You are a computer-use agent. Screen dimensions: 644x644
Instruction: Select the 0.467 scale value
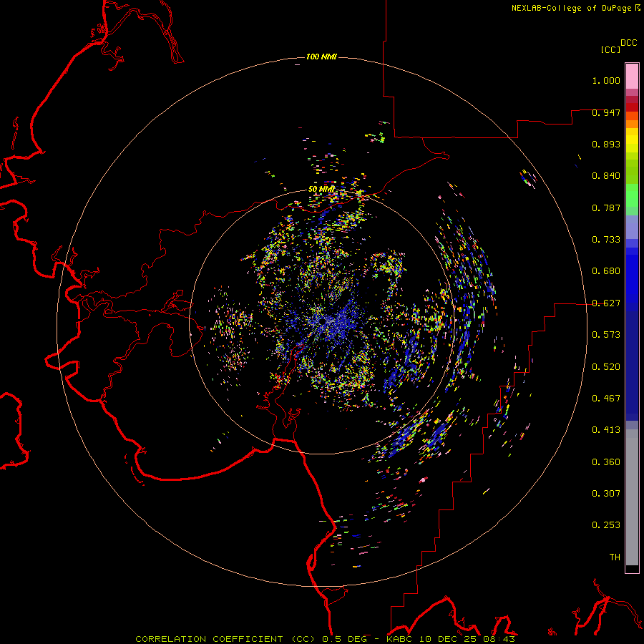606,399
